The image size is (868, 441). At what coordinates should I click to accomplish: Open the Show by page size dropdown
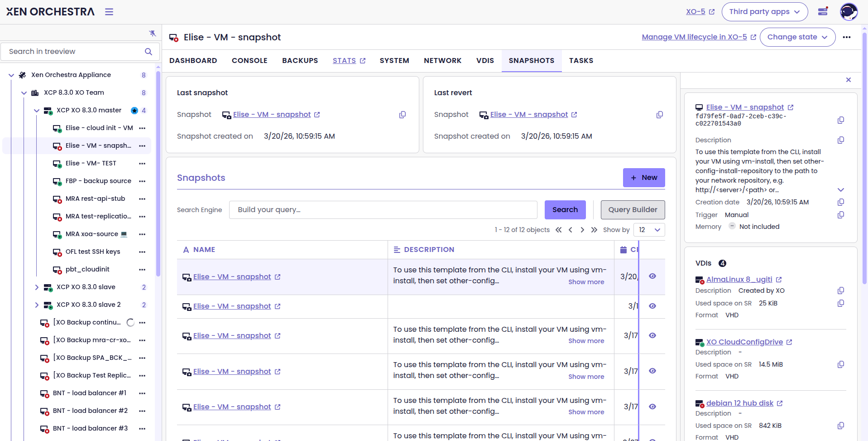(x=649, y=230)
